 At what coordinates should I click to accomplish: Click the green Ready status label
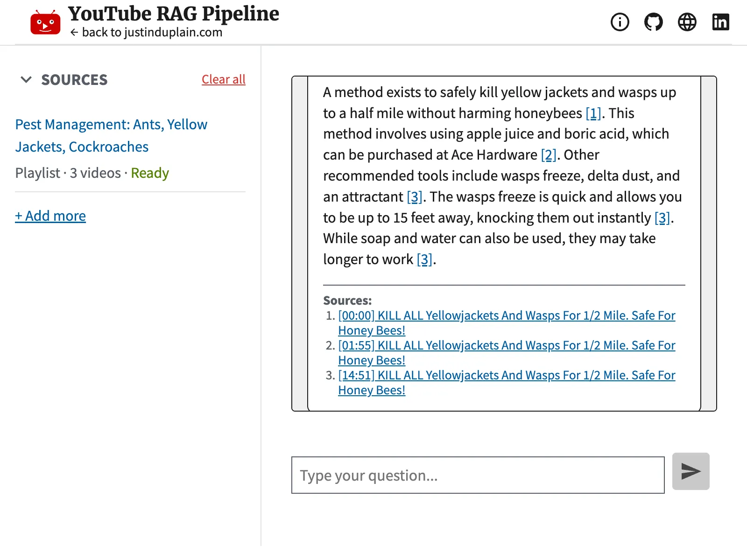[150, 173]
